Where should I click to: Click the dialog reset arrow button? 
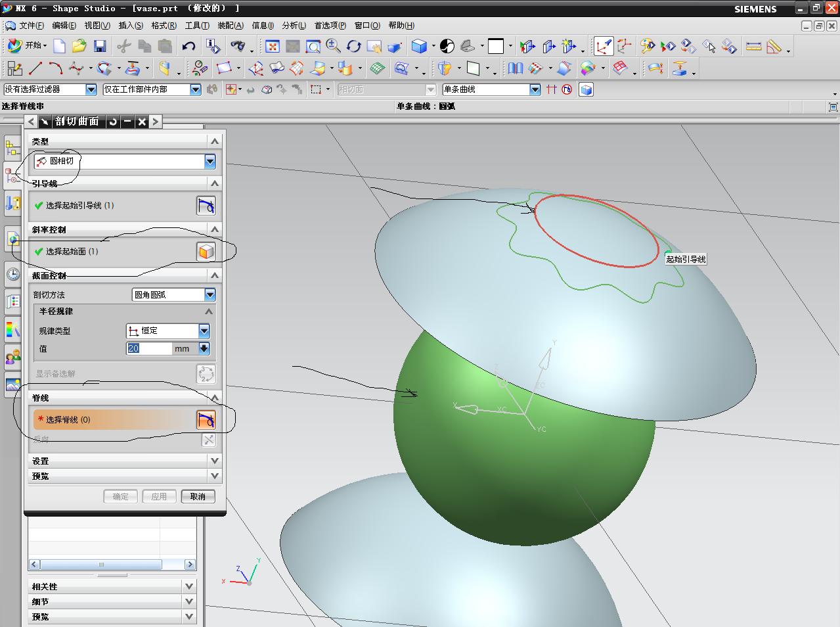113,122
